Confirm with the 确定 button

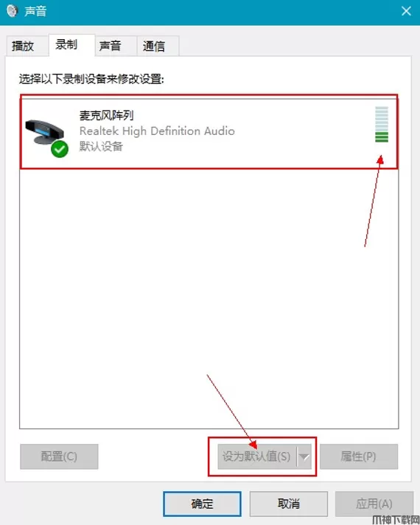point(202,504)
